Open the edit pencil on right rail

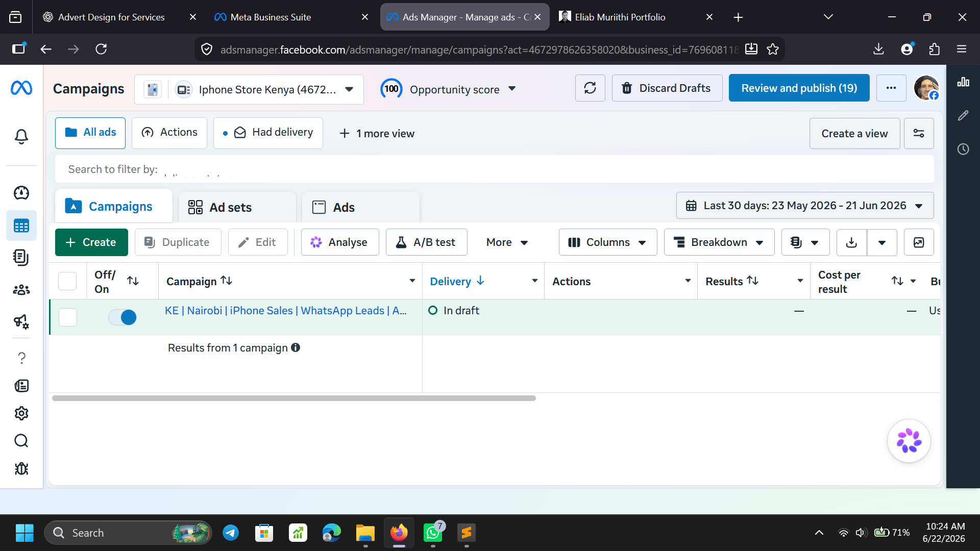tap(963, 116)
